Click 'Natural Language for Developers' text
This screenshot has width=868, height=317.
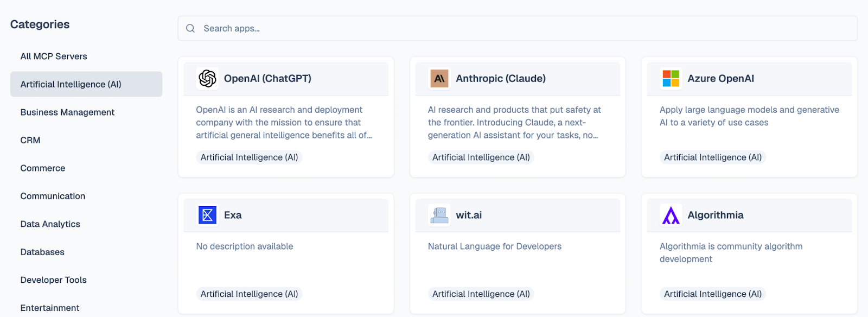tap(495, 246)
